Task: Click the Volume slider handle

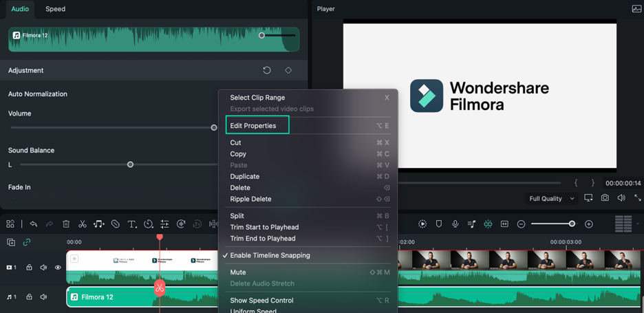Action: tap(214, 128)
